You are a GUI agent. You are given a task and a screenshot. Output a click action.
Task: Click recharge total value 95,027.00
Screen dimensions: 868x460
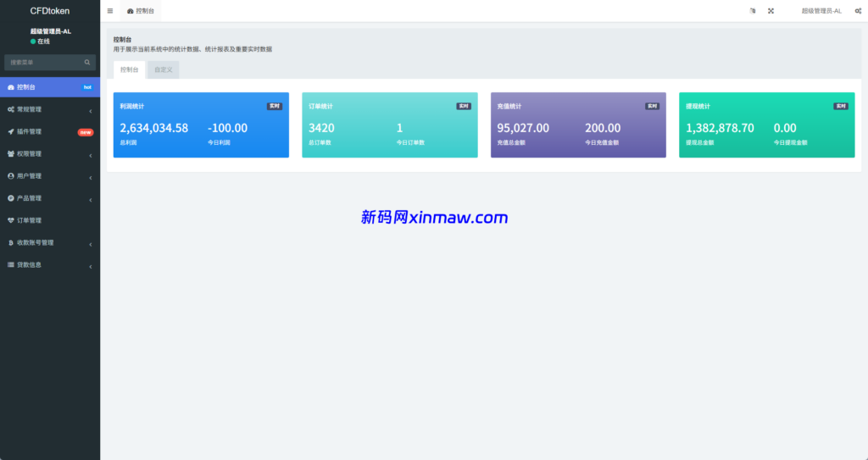[523, 128]
